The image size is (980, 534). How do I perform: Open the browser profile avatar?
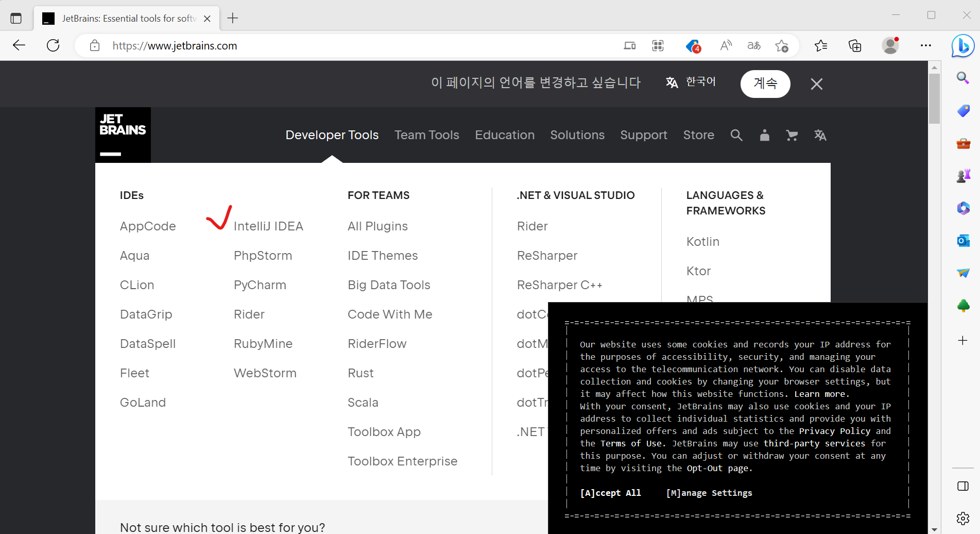pyautogui.click(x=890, y=45)
